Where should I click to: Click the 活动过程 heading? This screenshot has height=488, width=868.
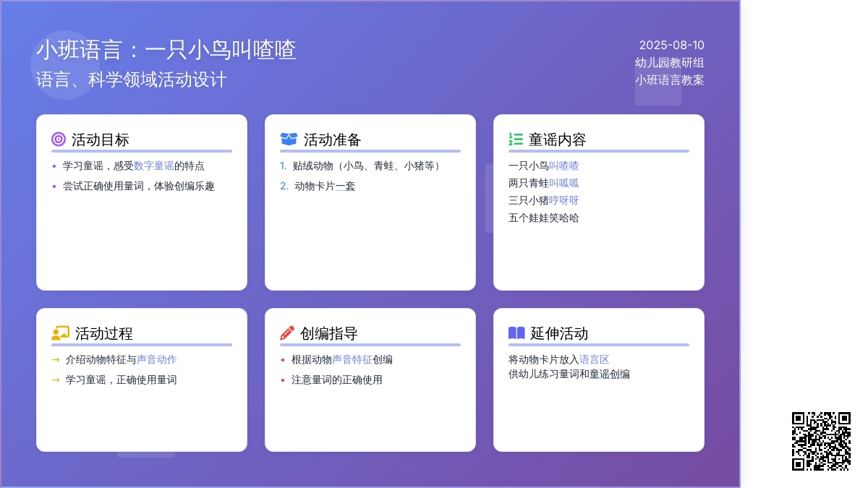tap(104, 333)
